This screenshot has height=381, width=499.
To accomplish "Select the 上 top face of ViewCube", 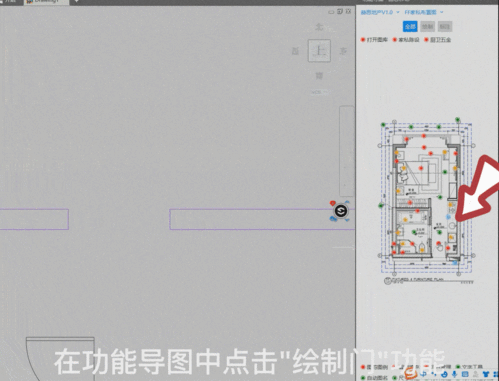I will (x=319, y=51).
